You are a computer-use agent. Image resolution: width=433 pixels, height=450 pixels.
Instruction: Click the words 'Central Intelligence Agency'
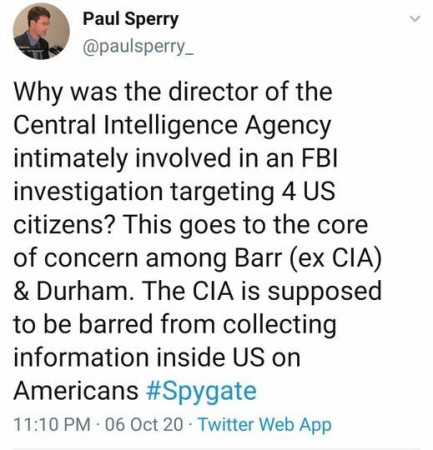172,126
